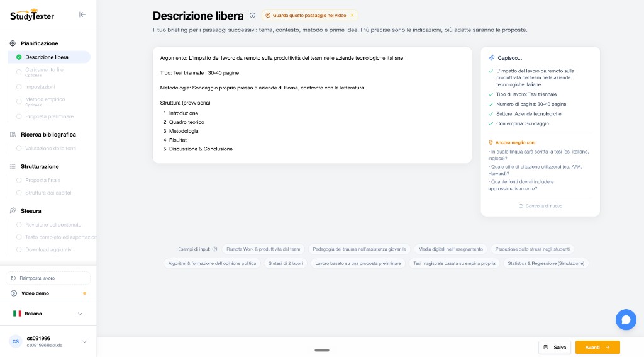This screenshot has width=644, height=357.
Task: Open the Strutturazione section
Action: (x=40, y=167)
